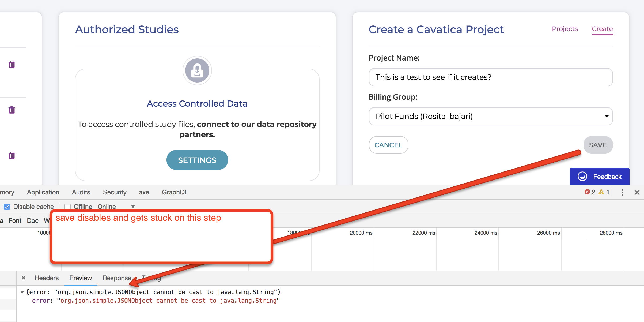Open the Online throttling dropdown arrow
Viewport: 644px width, 322px height.
pyautogui.click(x=133, y=207)
